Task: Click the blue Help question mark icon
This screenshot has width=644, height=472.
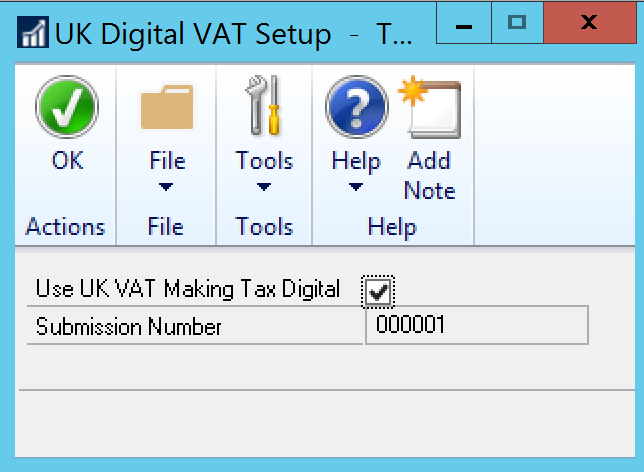Action: click(356, 107)
